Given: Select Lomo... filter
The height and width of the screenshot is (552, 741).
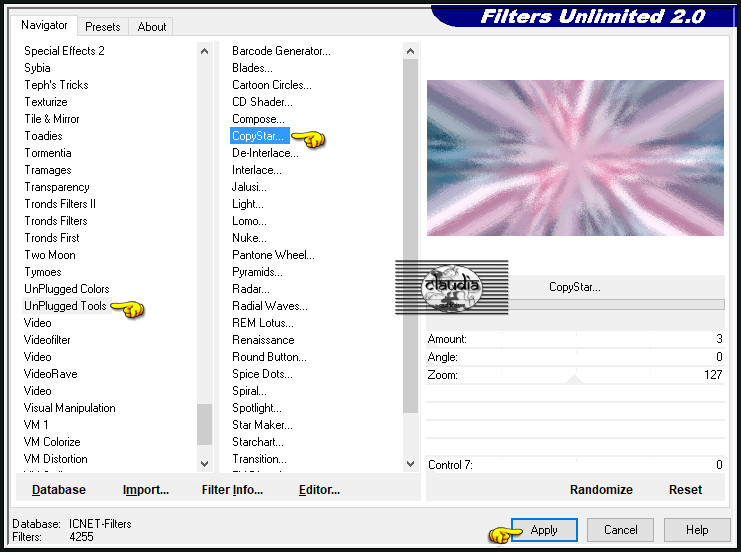Looking at the screenshot, I should point(249,221).
